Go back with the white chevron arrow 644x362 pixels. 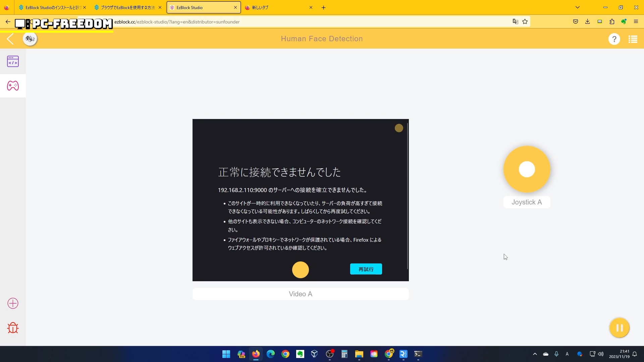[10, 39]
